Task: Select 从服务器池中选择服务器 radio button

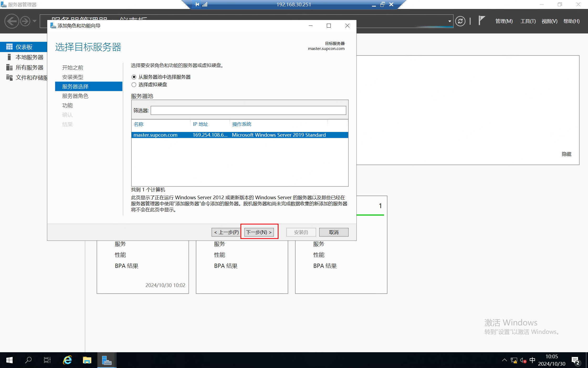Action: click(134, 77)
